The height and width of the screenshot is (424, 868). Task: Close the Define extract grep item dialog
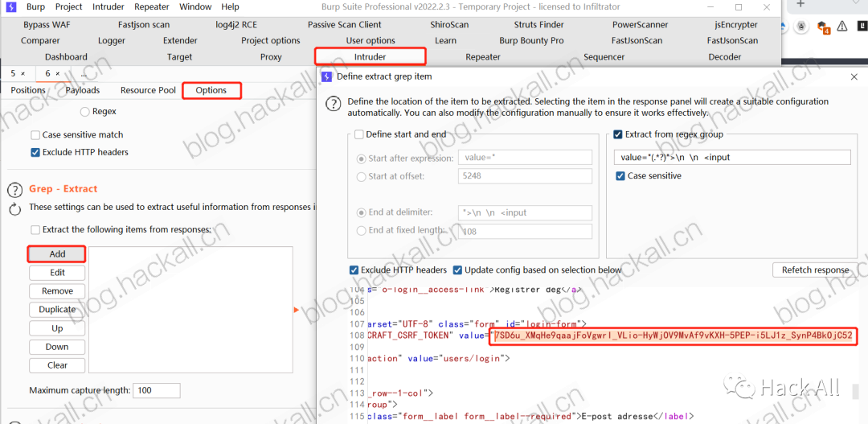854,77
